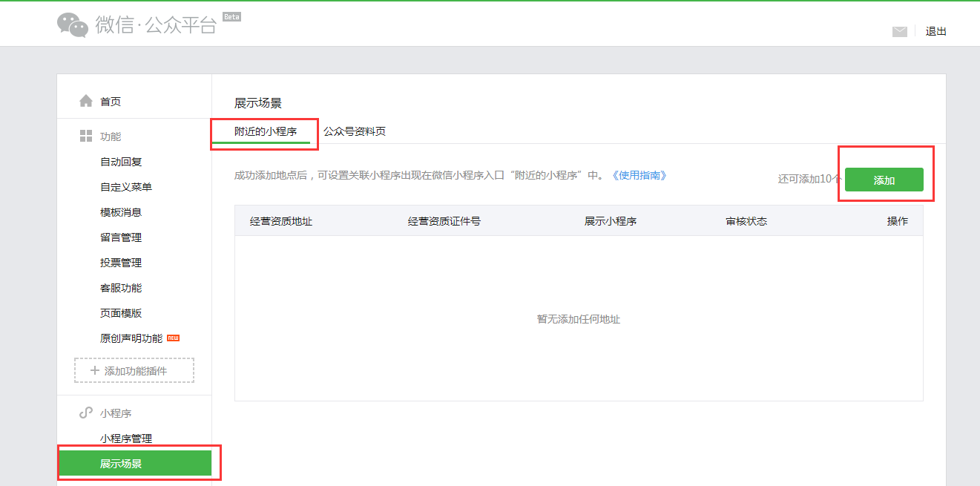Screen dimensions: 980x486
Task: Go to 模板消息 in the sidebar
Action: pos(121,212)
